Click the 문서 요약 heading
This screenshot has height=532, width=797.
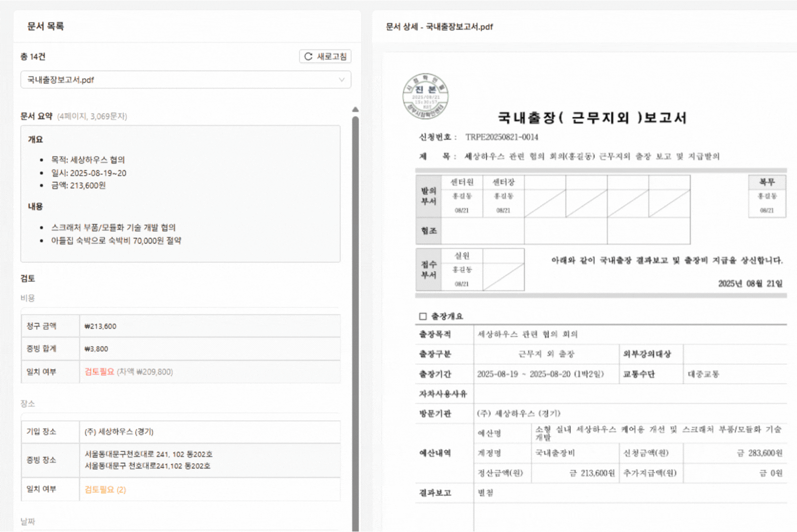click(36, 116)
